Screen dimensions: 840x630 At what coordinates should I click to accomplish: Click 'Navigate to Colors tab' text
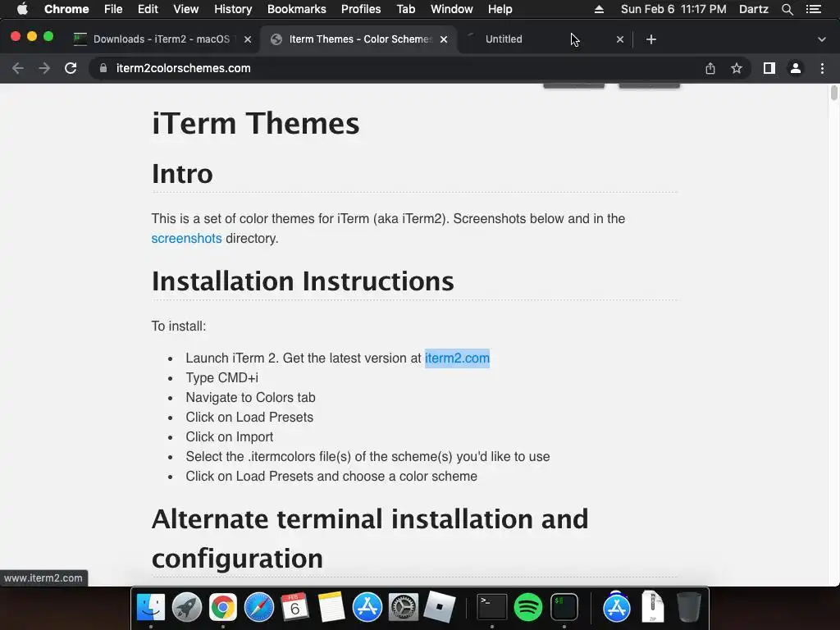click(250, 398)
